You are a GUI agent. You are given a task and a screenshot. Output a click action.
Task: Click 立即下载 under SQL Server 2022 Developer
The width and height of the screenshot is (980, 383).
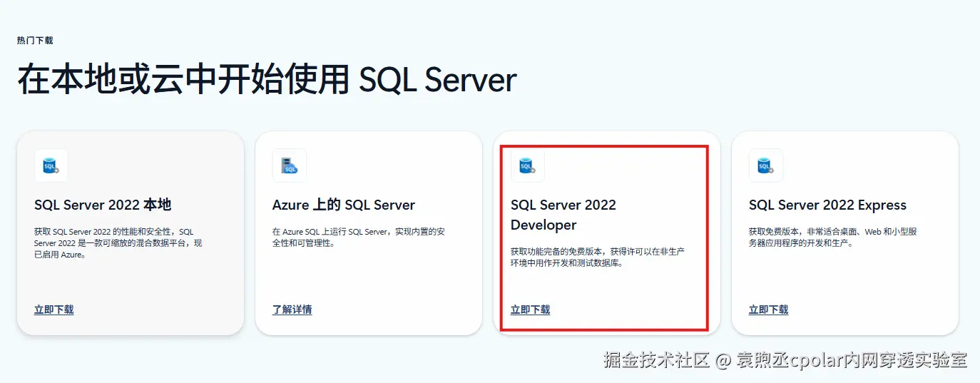530,310
